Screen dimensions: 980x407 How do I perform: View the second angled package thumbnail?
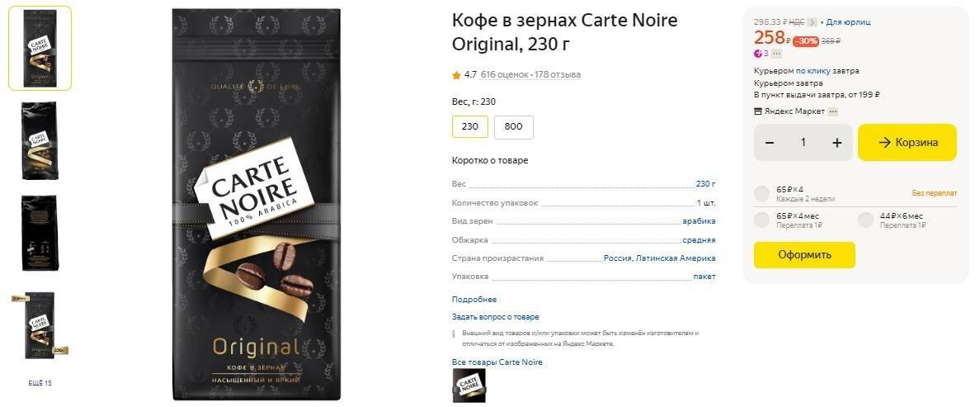point(40,140)
